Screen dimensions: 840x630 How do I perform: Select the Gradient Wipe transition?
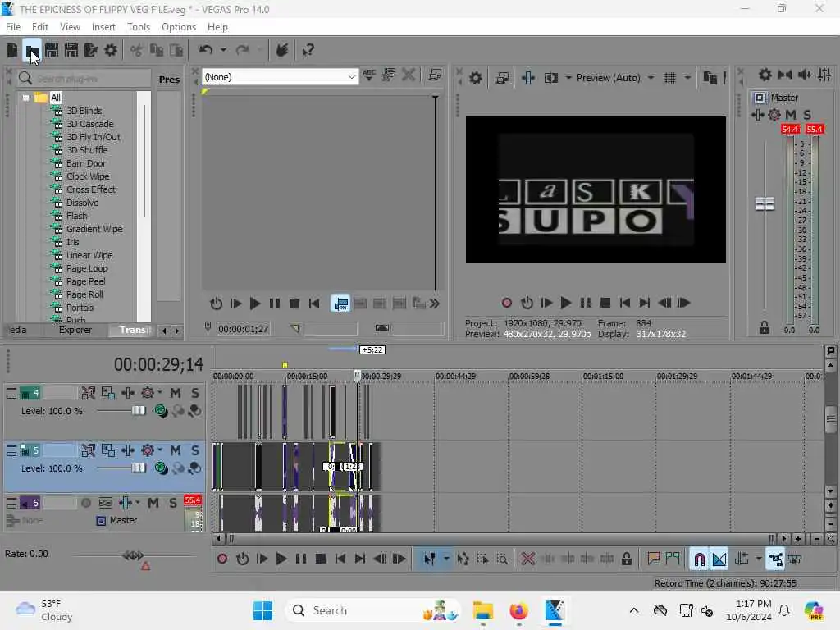[94, 229]
